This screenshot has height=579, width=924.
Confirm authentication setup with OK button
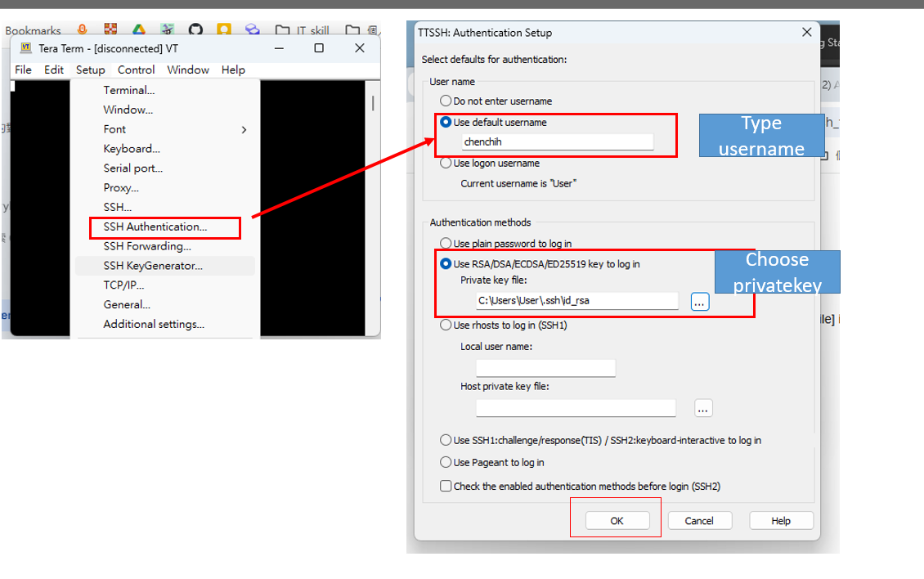[x=617, y=521]
